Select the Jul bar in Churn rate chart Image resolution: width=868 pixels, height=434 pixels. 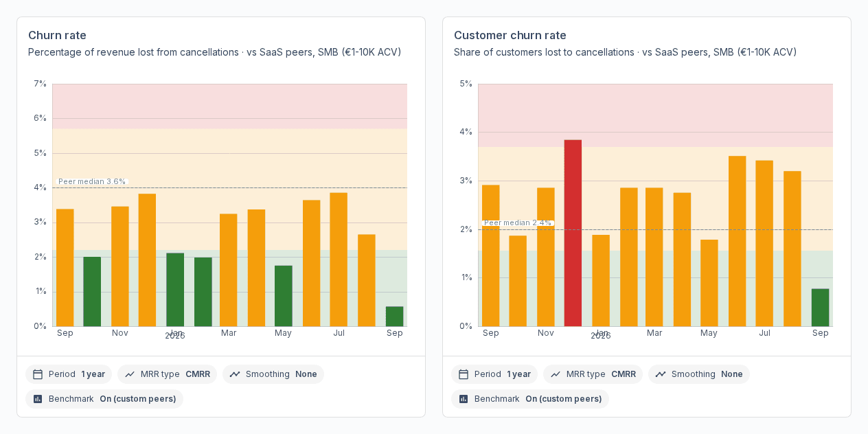339,260
